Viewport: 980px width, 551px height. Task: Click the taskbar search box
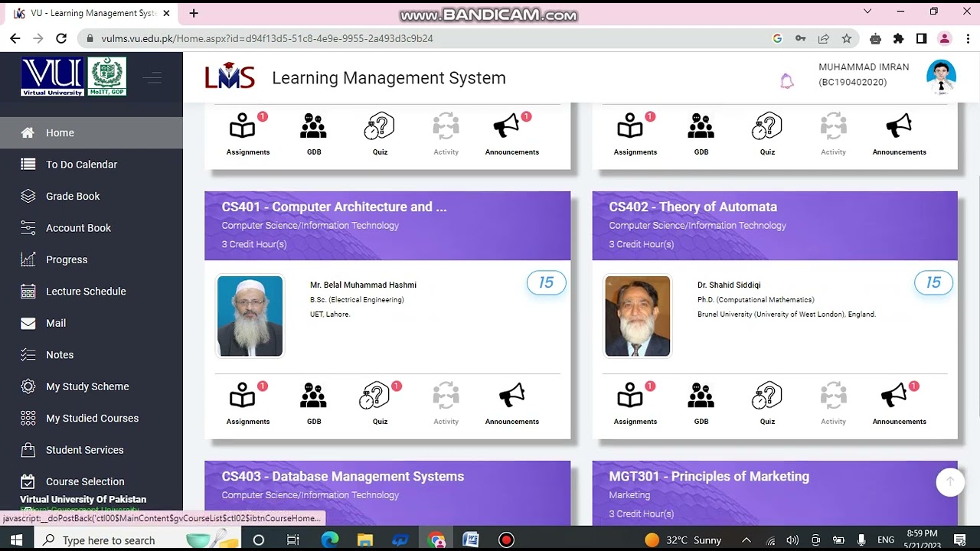[x=138, y=540]
